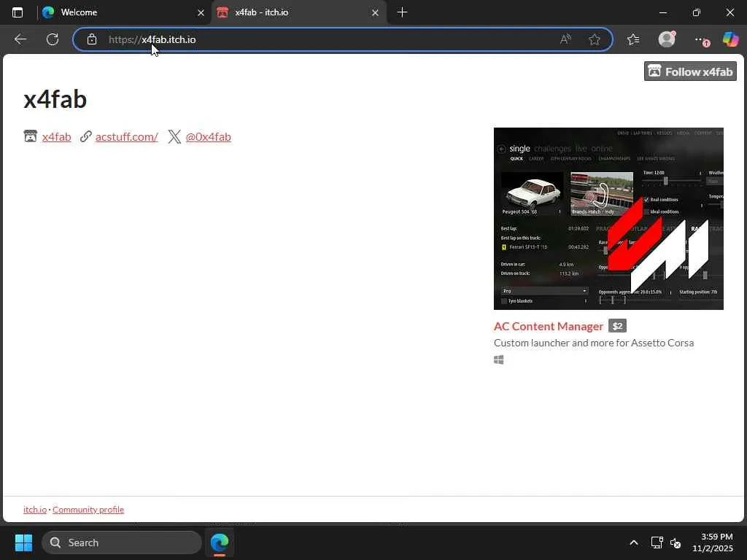
Task: Minimize the browser window
Action: tap(662, 12)
